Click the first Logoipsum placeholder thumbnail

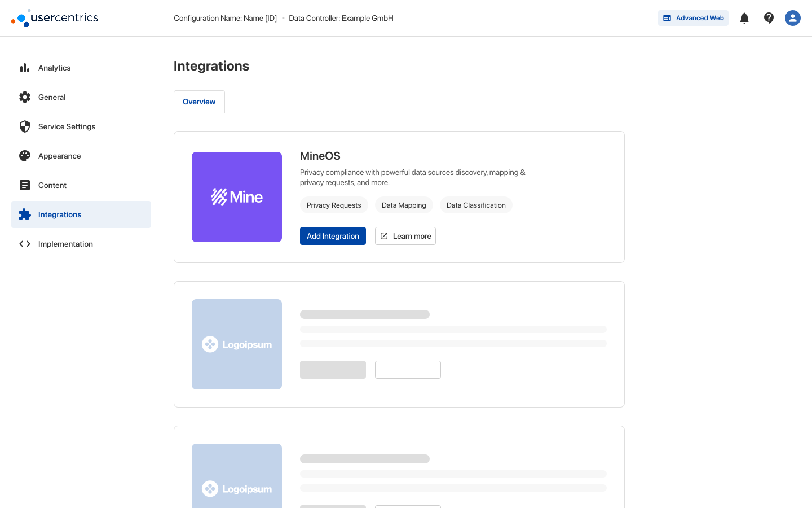(237, 344)
